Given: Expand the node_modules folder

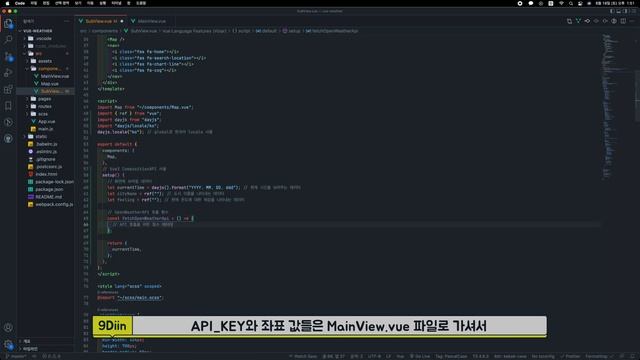Looking at the screenshot, I should 45,46.
